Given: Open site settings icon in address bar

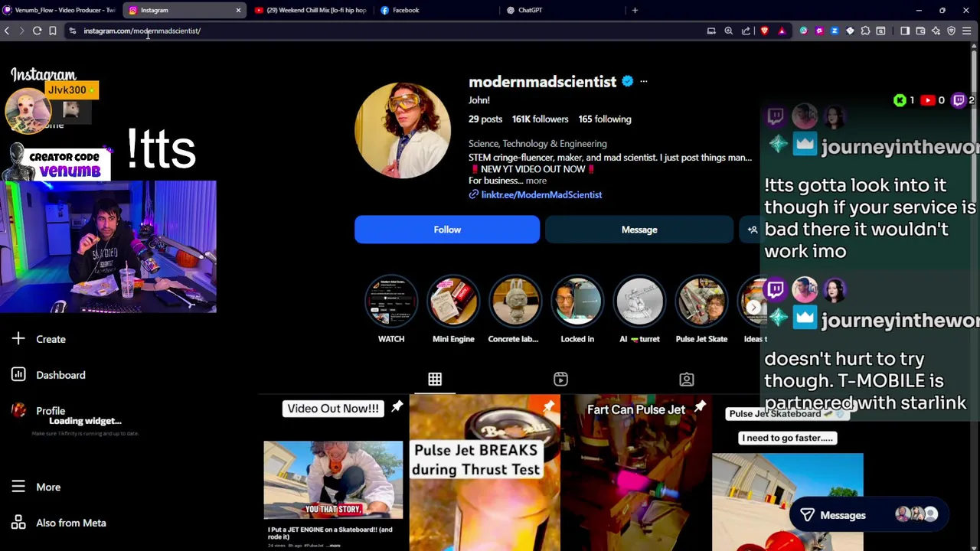Looking at the screenshot, I should 72,31.
